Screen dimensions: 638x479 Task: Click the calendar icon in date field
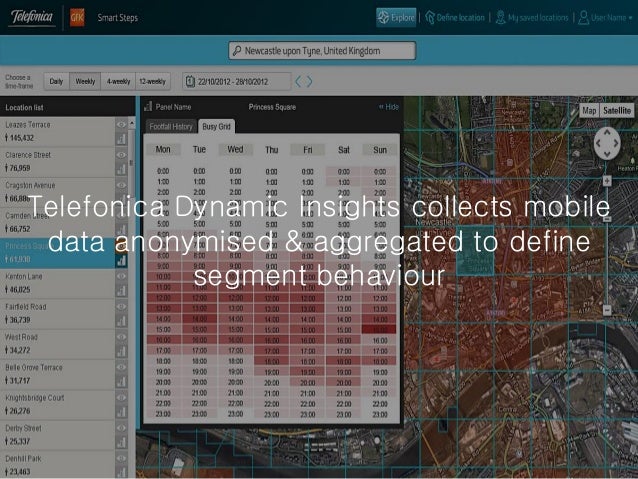coord(190,81)
